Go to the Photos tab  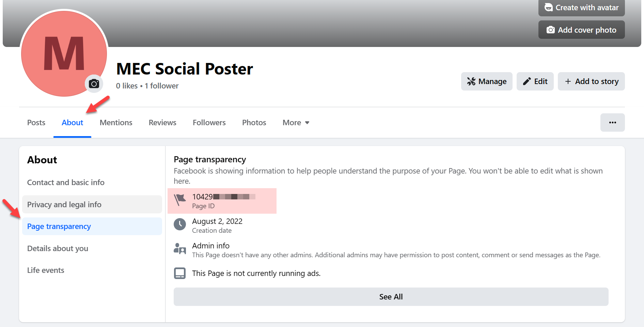(x=254, y=122)
